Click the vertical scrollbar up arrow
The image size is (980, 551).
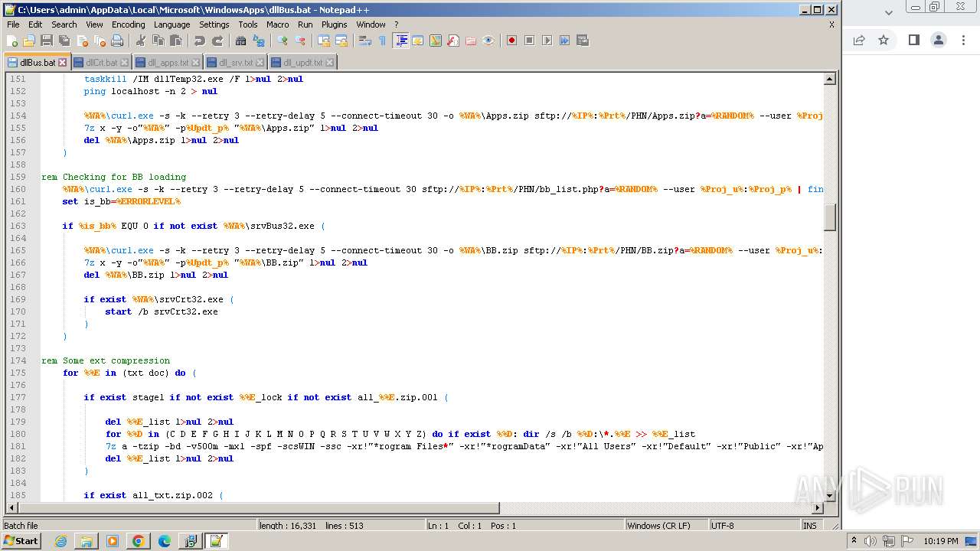tap(829, 79)
